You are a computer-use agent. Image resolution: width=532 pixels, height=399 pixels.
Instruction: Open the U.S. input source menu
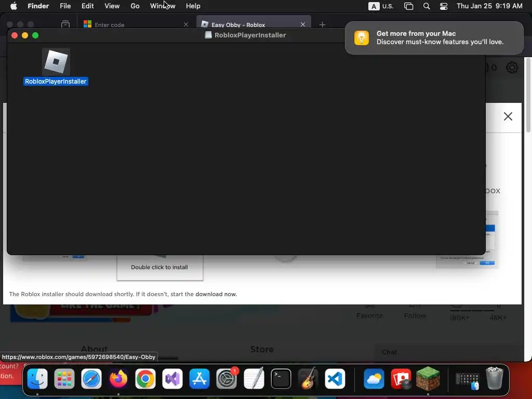click(x=381, y=6)
